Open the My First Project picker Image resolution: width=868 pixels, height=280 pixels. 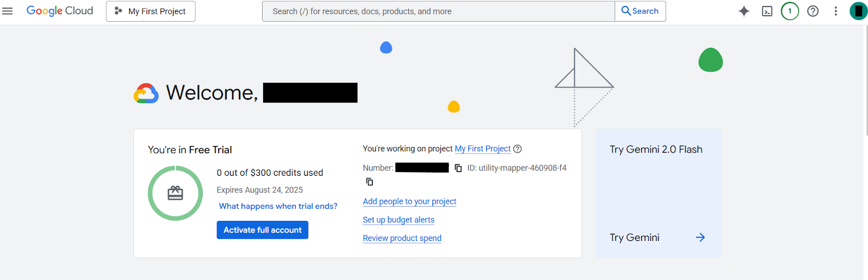[151, 11]
